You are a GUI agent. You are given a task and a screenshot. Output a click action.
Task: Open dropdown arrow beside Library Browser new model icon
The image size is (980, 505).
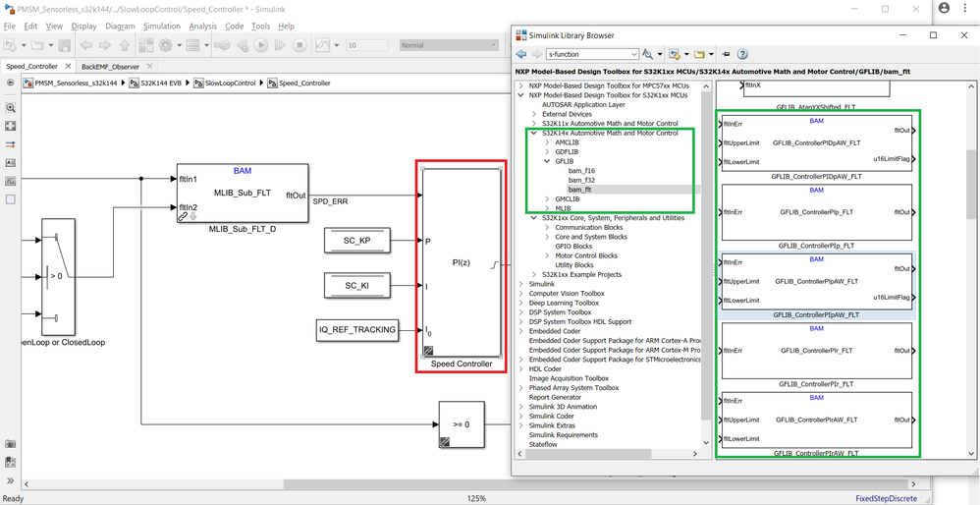point(685,54)
